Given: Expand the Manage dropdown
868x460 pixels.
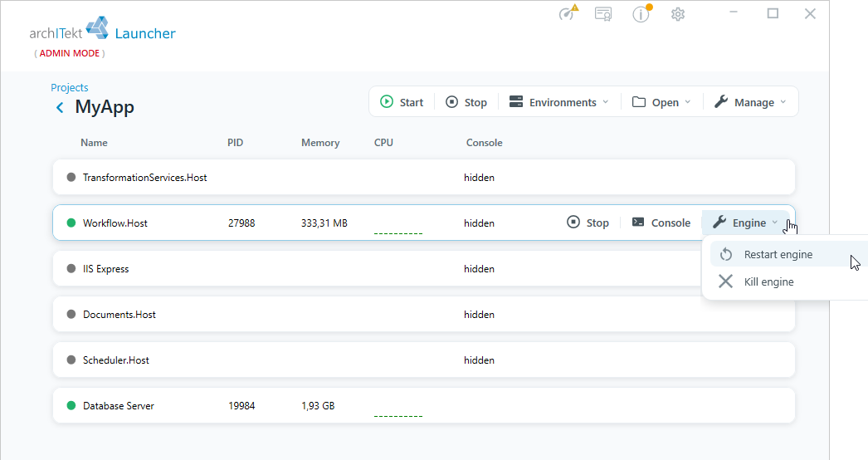Looking at the screenshot, I should tap(750, 102).
